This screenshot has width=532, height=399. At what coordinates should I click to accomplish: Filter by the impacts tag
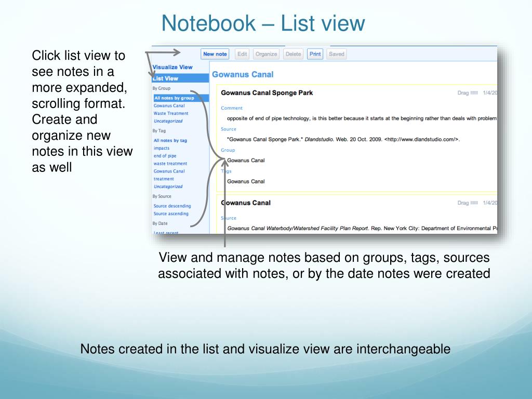(162, 148)
